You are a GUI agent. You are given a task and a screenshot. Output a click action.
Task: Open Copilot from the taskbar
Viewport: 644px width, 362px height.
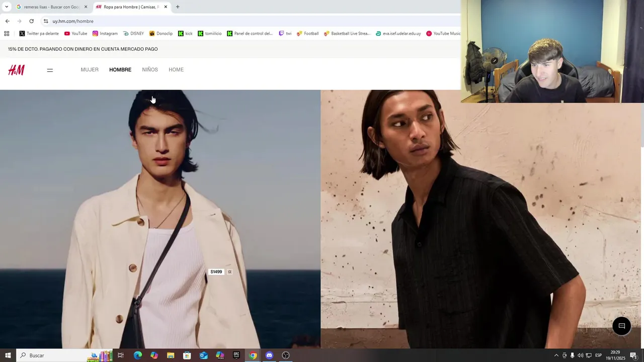154,355
